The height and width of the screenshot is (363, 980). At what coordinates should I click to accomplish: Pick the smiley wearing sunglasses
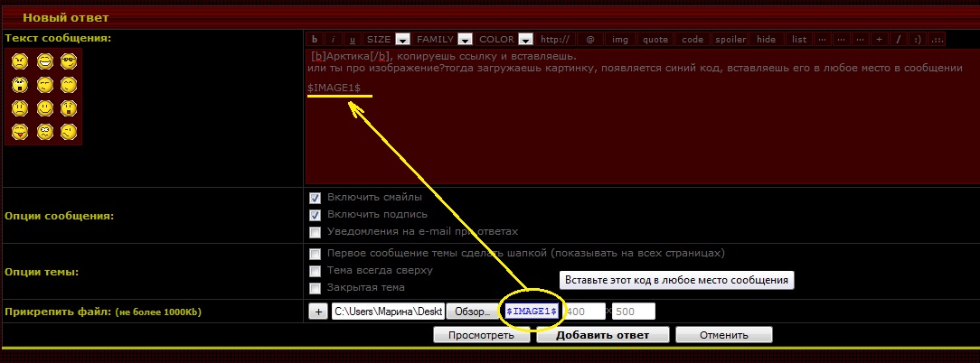point(69,61)
